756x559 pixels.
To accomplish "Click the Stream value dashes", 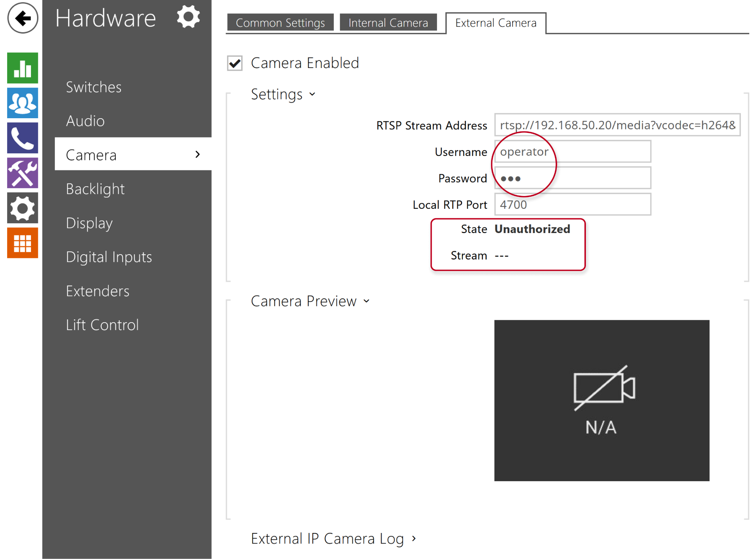I will coord(502,256).
